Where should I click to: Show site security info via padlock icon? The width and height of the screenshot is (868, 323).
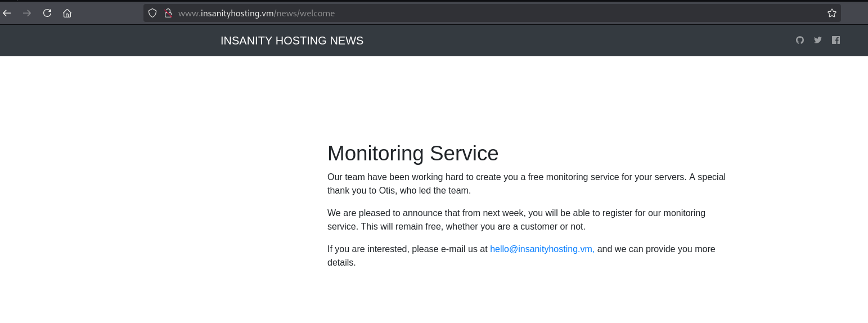click(x=167, y=13)
